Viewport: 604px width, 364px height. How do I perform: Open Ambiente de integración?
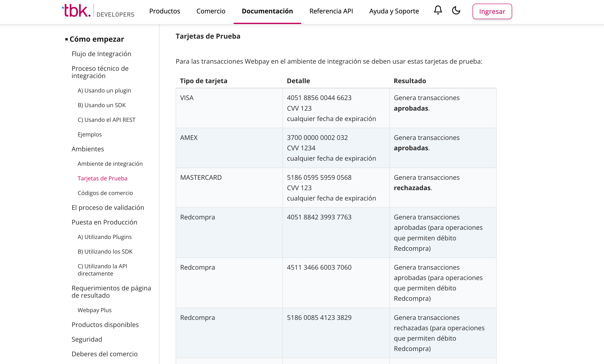click(x=110, y=164)
